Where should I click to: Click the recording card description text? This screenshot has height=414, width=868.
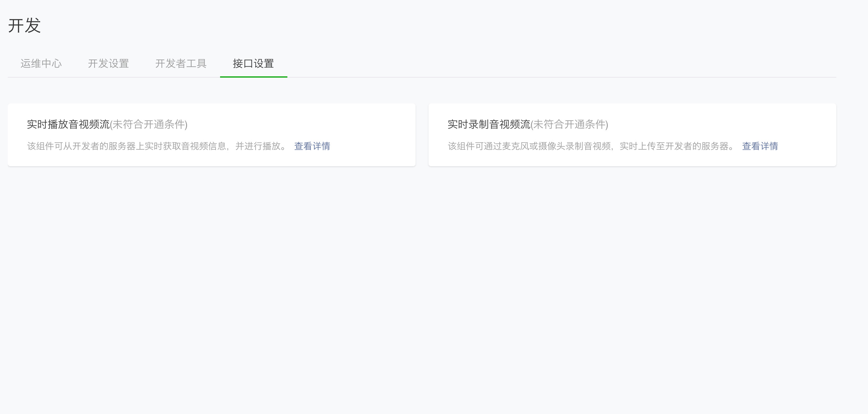tap(591, 146)
